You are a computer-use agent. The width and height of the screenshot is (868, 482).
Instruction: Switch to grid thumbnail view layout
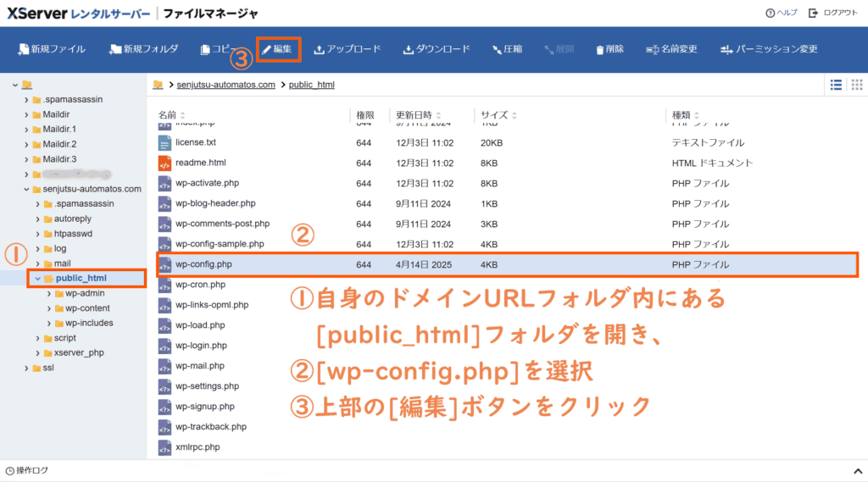tap(856, 85)
